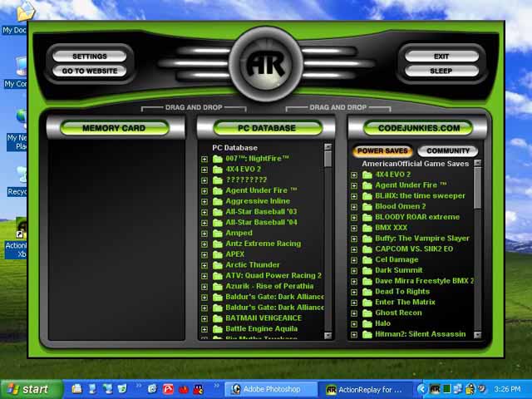The height and width of the screenshot is (399, 532).
Task: Click the system tray expand arrow
Action: [421, 389]
